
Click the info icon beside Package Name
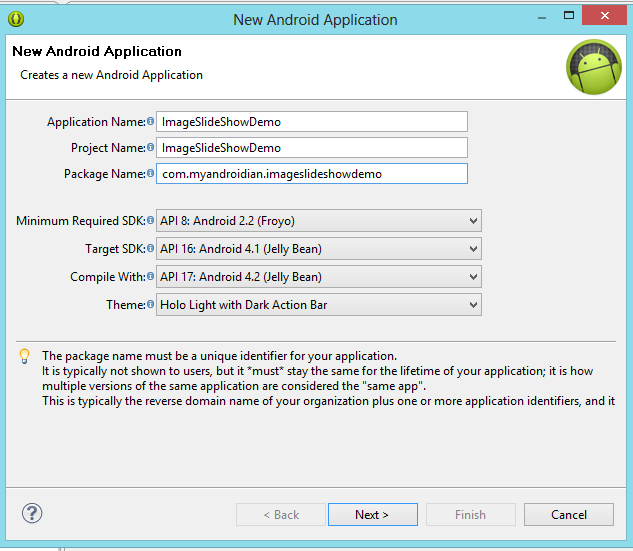[151, 174]
